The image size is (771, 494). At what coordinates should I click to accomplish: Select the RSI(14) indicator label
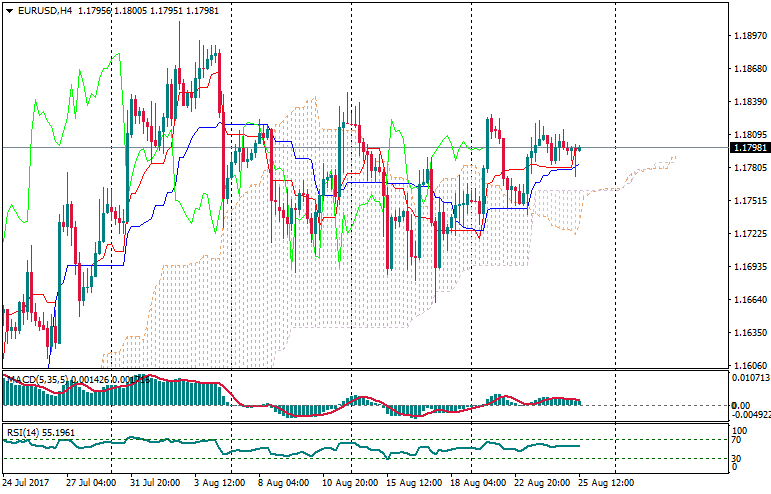click(x=22, y=433)
